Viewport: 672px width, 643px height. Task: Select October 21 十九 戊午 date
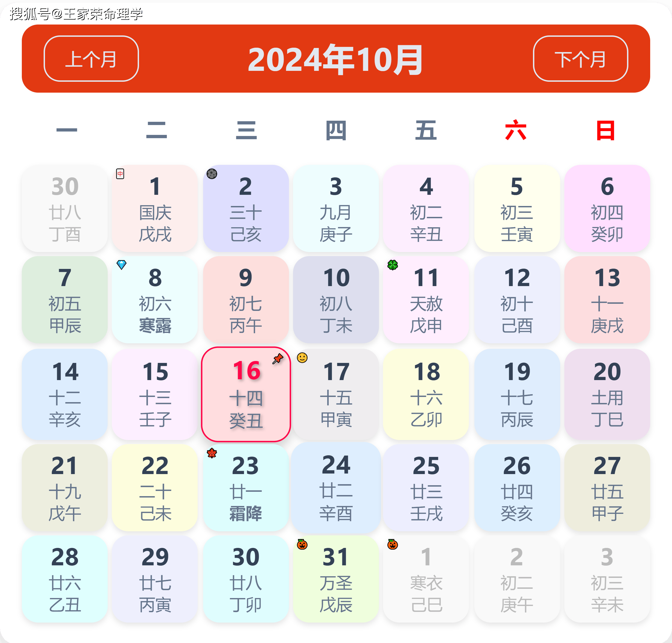tap(65, 488)
